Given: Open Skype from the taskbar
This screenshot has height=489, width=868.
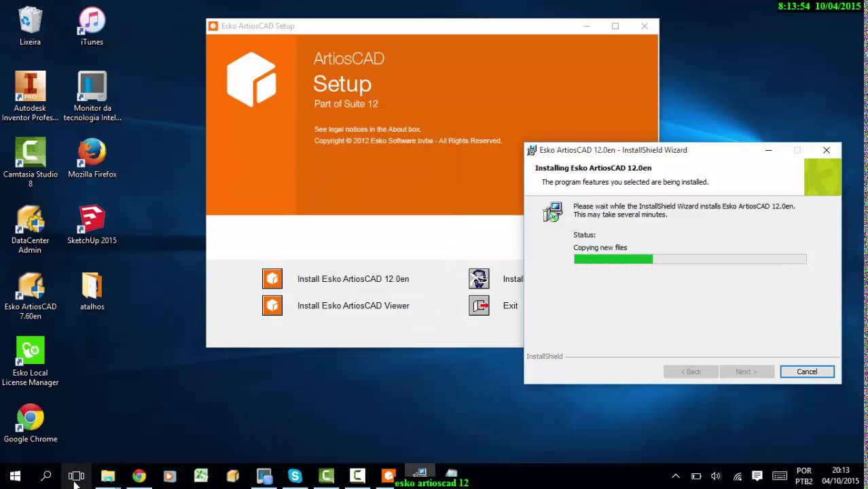Looking at the screenshot, I should pyautogui.click(x=295, y=476).
